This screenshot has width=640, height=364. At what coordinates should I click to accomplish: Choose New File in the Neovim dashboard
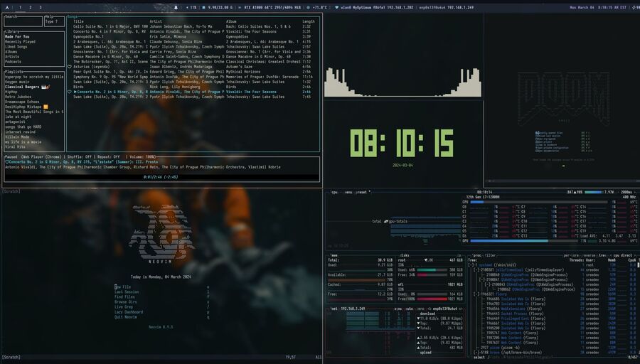[122, 287]
